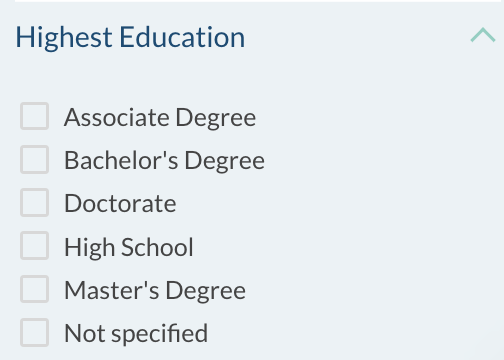This screenshot has width=504, height=360.
Task: Choose the Doctorate label text
Action: tap(120, 203)
